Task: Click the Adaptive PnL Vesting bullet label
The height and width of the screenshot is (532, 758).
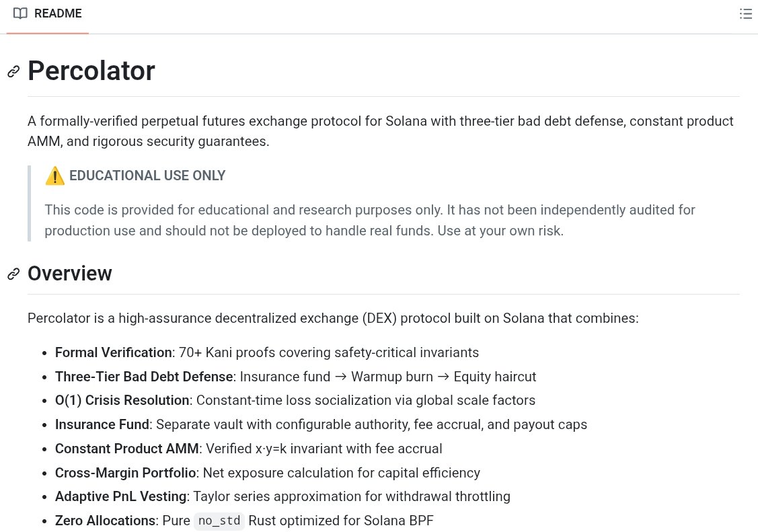Action: pos(120,497)
